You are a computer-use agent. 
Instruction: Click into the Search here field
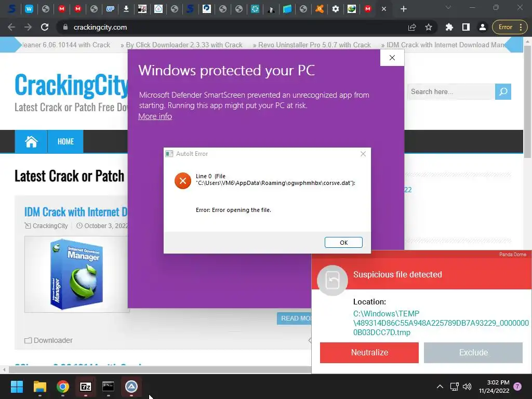[451, 91]
